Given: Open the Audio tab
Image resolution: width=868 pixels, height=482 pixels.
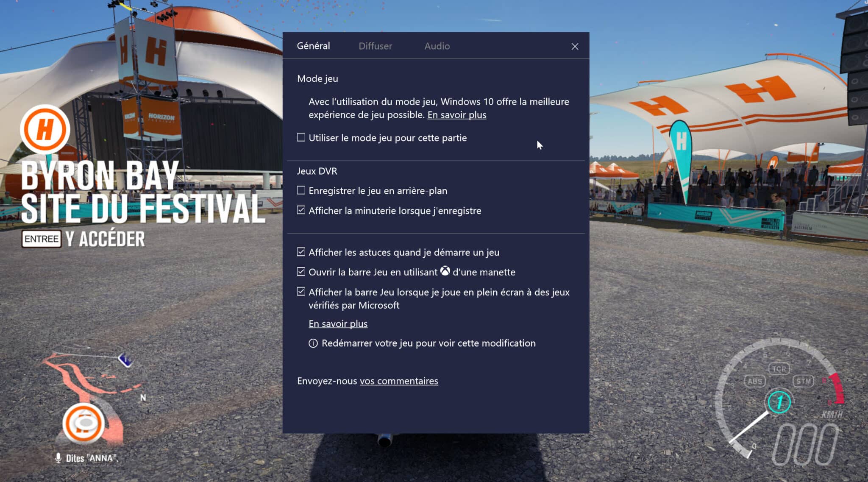Looking at the screenshot, I should point(437,46).
